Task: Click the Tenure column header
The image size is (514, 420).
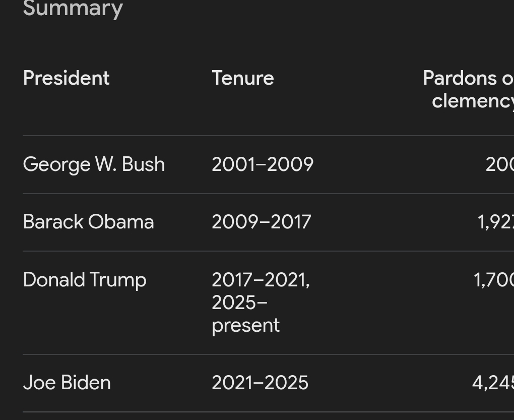Action: pos(242,78)
